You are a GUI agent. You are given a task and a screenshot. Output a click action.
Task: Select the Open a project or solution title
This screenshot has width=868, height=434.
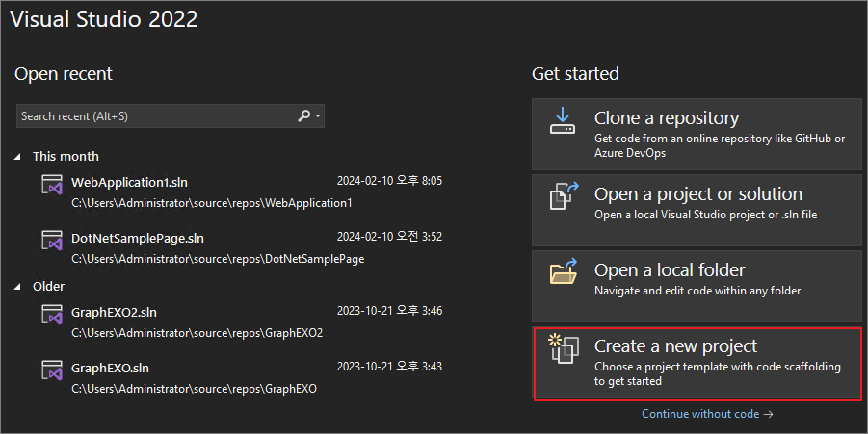[x=698, y=194]
